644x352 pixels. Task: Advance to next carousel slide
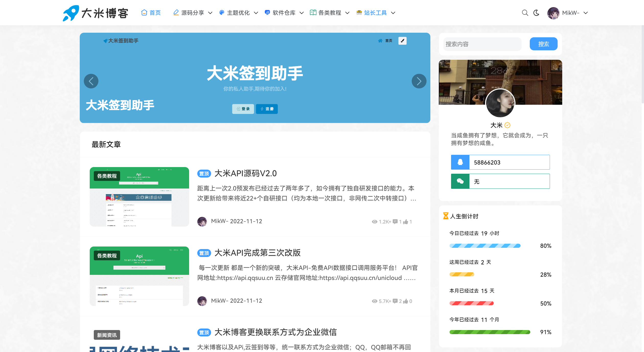[x=419, y=81]
